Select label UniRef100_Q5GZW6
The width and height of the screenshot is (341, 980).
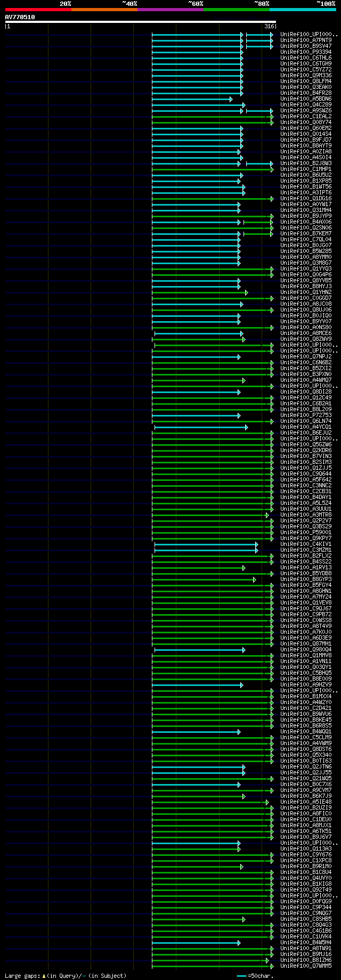(306, 445)
